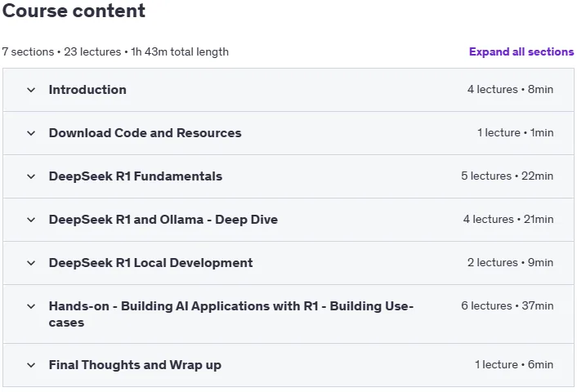Click the 4 lectures 8min label

(x=511, y=89)
